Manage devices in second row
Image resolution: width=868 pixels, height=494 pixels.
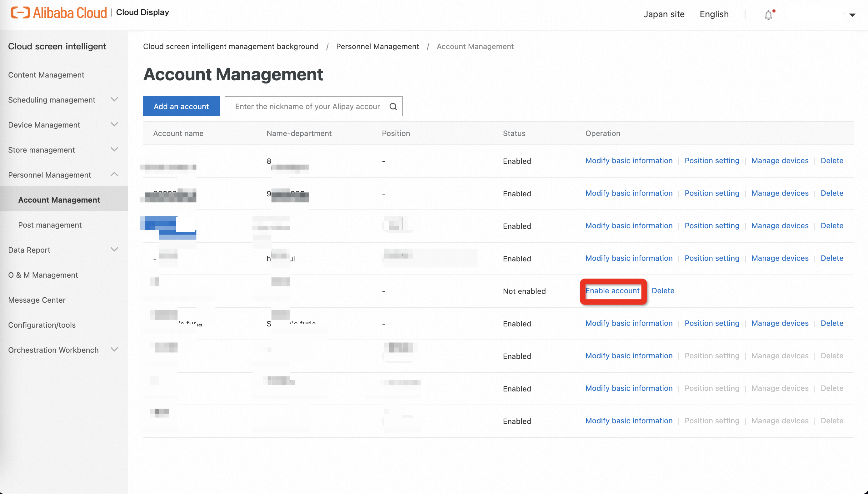(x=780, y=194)
